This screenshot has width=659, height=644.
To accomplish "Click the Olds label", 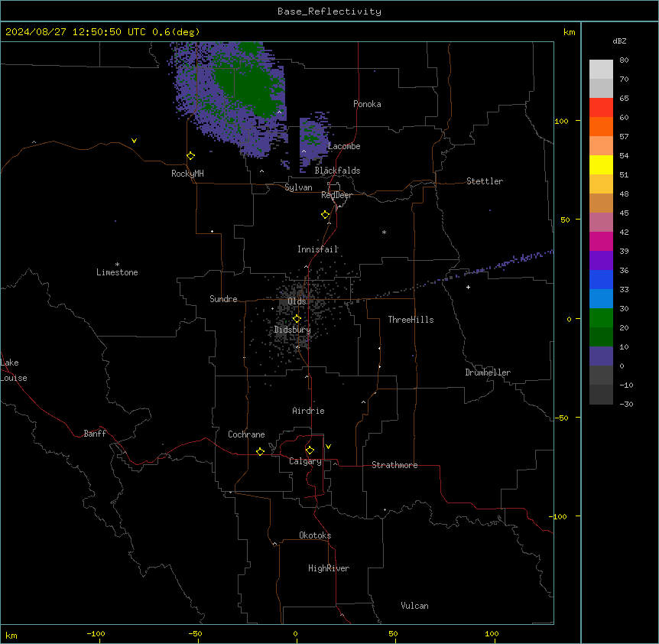I will click(297, 301).
